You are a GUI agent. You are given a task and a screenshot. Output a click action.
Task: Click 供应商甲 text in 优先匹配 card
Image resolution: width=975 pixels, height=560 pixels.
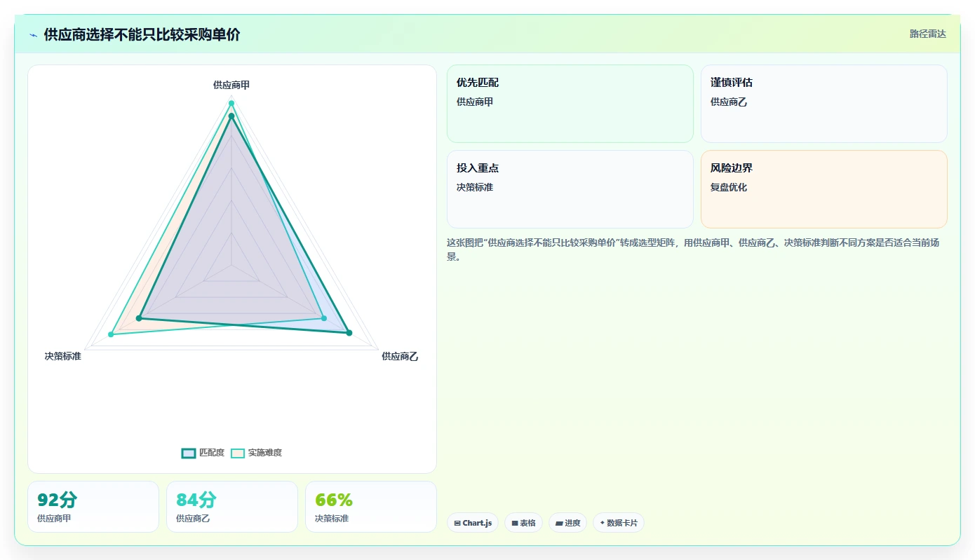pos(475,102)
